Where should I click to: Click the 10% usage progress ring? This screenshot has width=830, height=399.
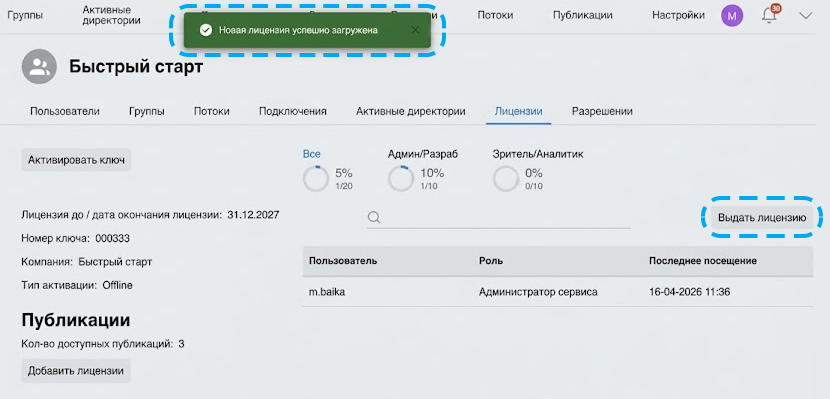[401, 179]
